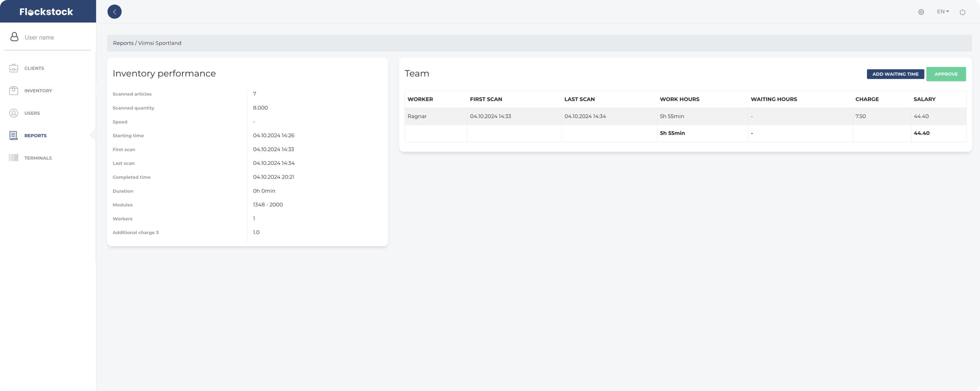Go to Terminals in sidebar
980x391 pixels.
tap(38, 158)
